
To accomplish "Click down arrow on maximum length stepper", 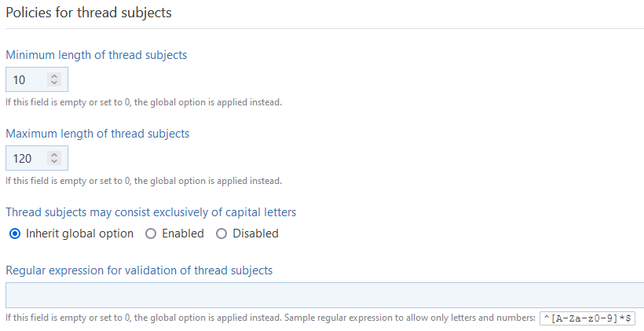I will click(x=53, y=162).
